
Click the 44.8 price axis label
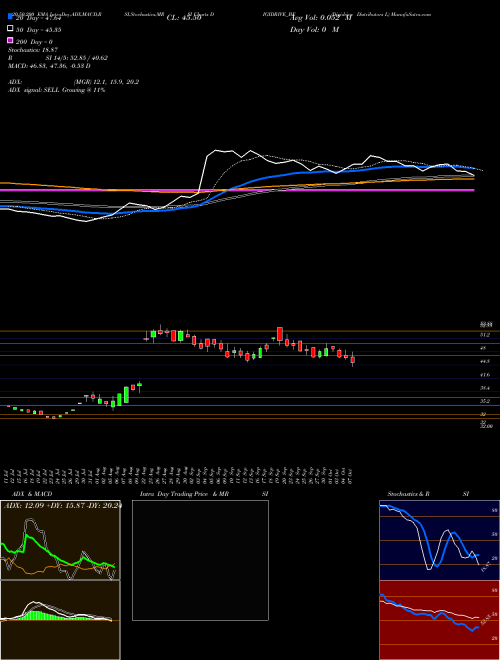tap(485, 362)
